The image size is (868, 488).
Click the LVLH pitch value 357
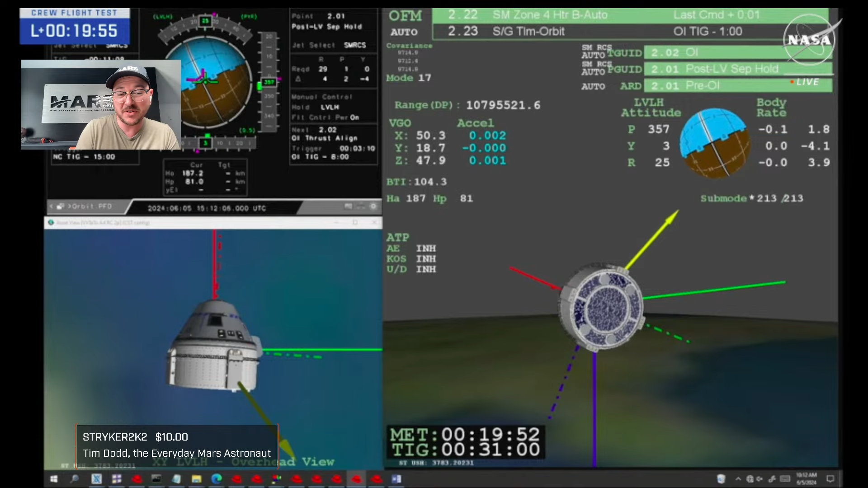click(658, 129)
